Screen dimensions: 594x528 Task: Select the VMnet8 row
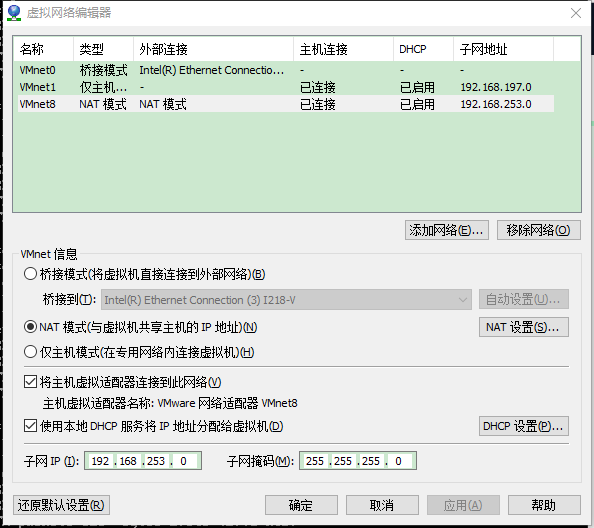point(286,104)
